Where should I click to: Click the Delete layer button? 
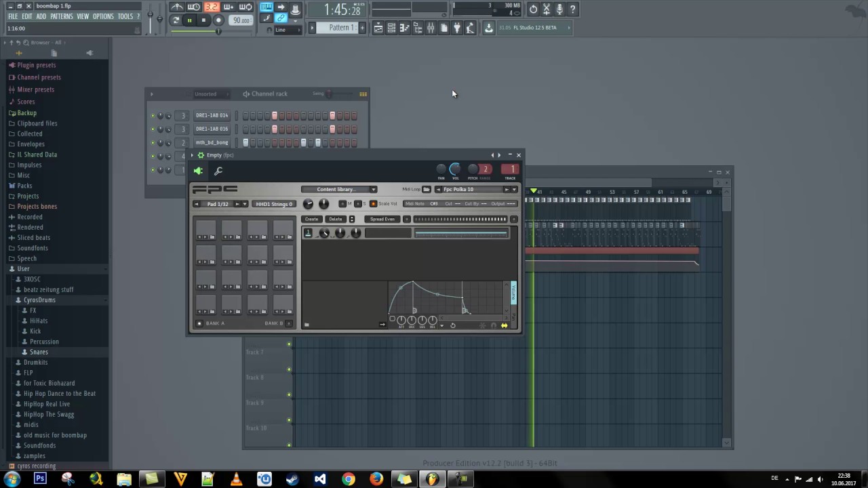(336, 219)
